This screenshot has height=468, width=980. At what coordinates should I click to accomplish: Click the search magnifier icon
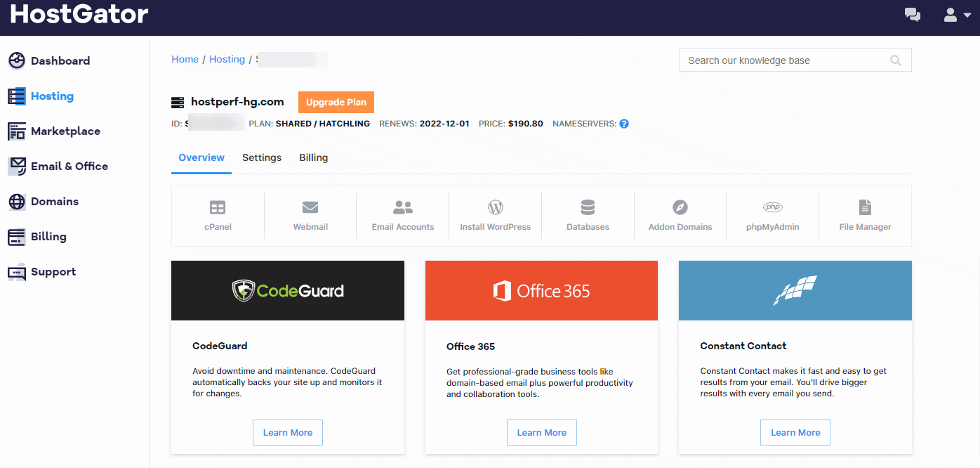(x=895, y=60)
